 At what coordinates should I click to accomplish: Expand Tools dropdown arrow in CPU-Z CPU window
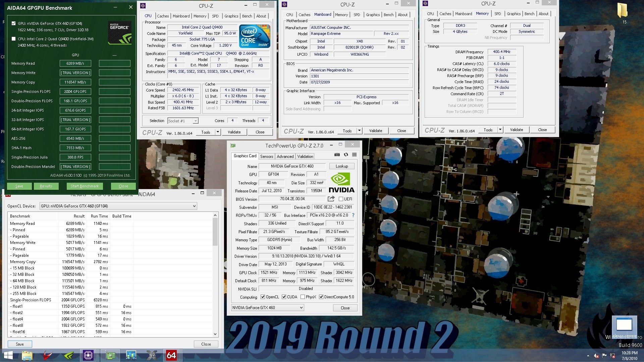pos(218,132)
